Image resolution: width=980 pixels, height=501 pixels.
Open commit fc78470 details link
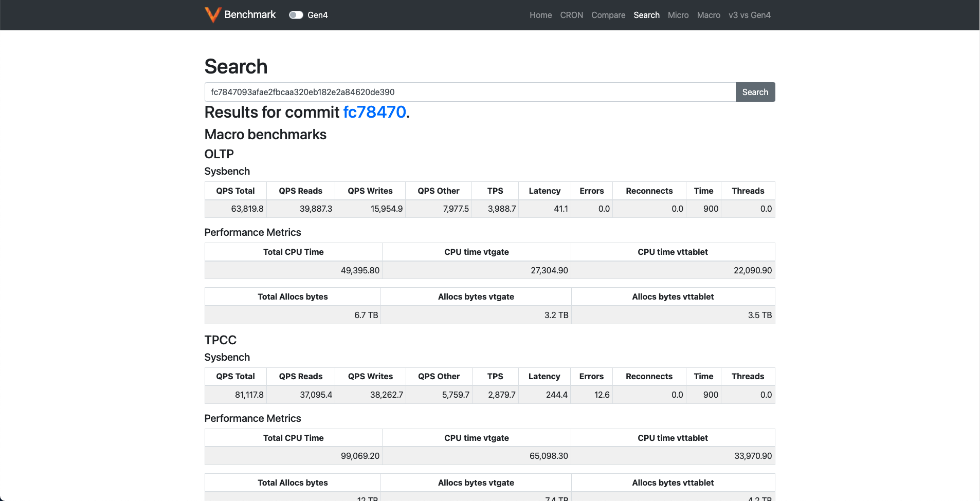374,112
